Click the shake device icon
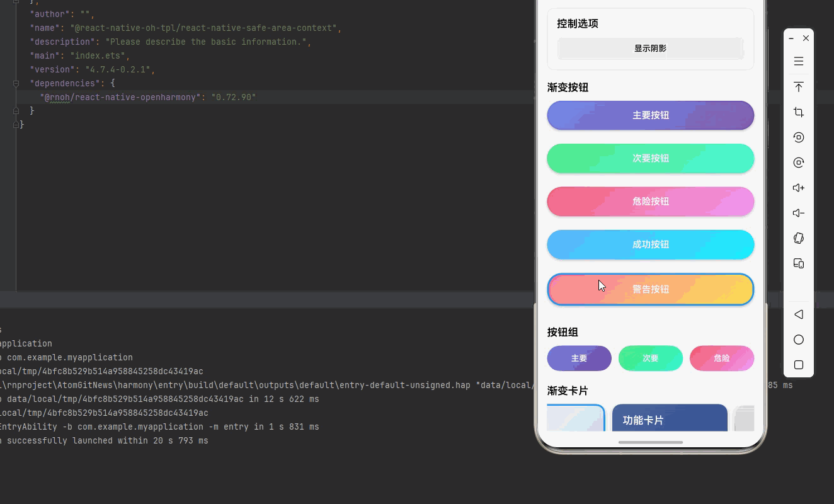834x504 pixels. (x=799, y=238)
